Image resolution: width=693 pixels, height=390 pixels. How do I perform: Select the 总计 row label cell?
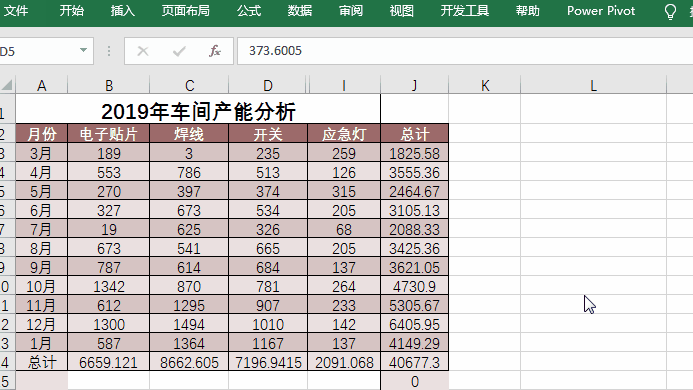[x=42, y=362]
